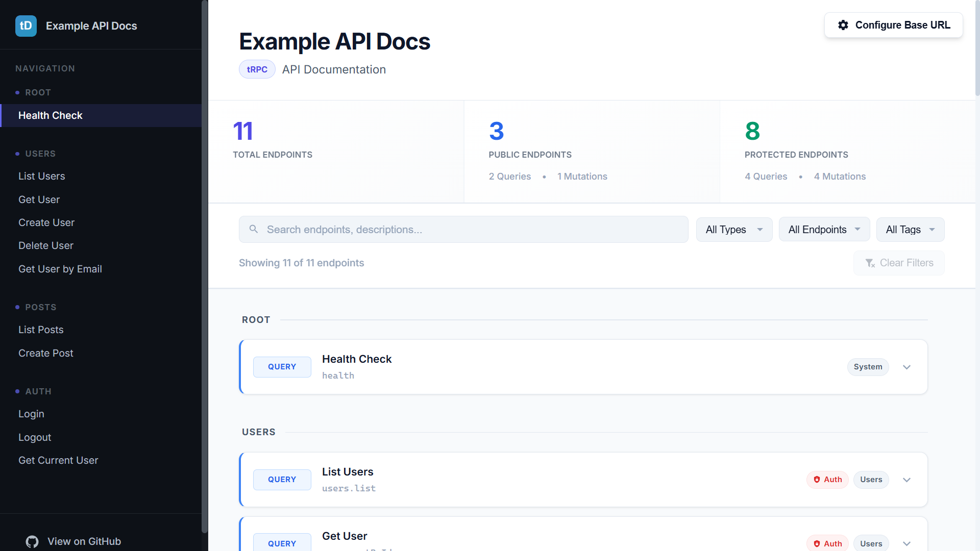The width and height of the screenshot is (980, 551).
Task: Click the Clear Filters button
Action: click(x=899, y=263)
